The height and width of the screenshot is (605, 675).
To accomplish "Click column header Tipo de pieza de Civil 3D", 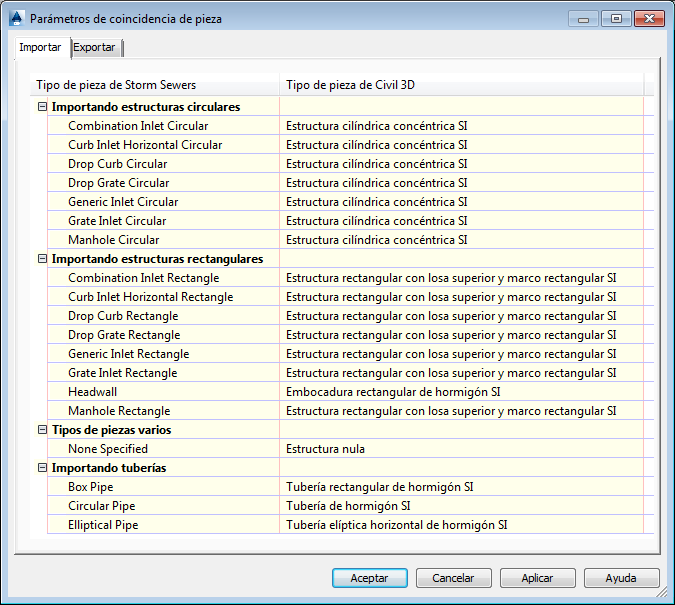I will (462, 85).
